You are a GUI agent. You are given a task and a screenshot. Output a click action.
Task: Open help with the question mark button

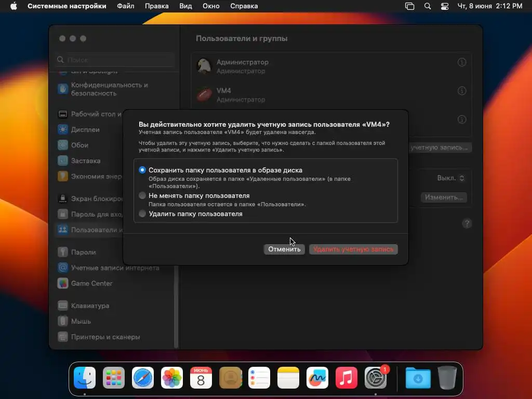click(x=467, y=223)
